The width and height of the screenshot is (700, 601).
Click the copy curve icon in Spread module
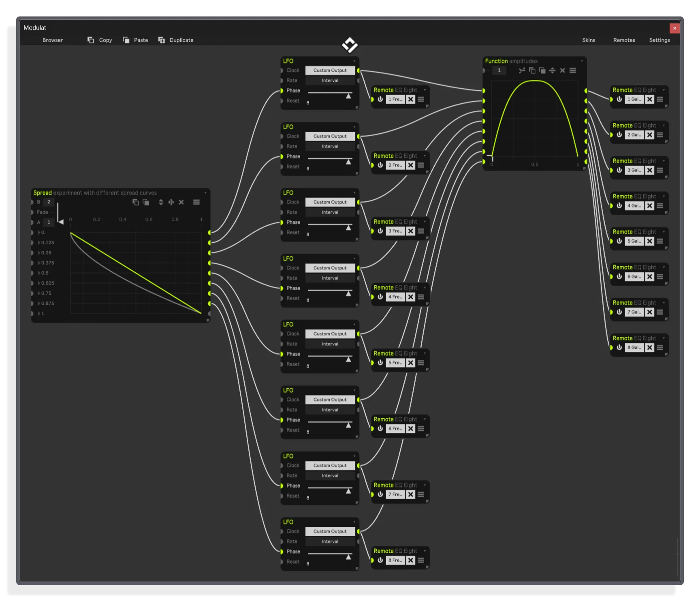[x=136, y=202]
